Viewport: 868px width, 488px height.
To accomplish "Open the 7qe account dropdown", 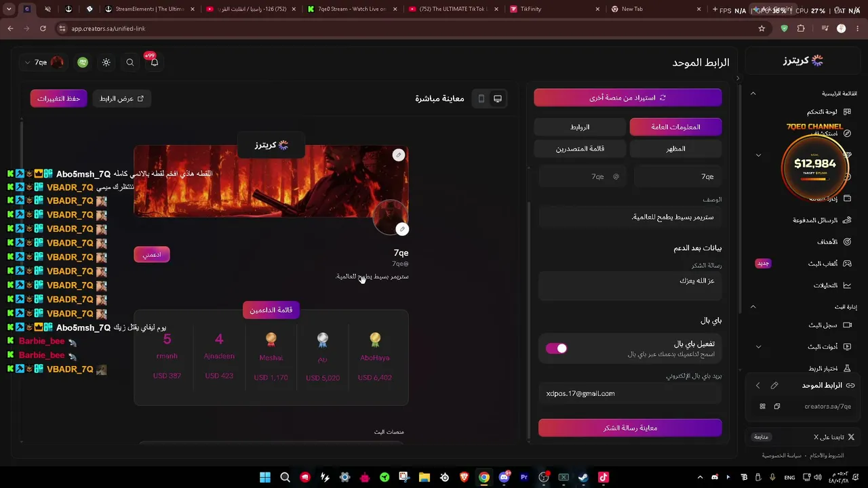I will 43,62.
